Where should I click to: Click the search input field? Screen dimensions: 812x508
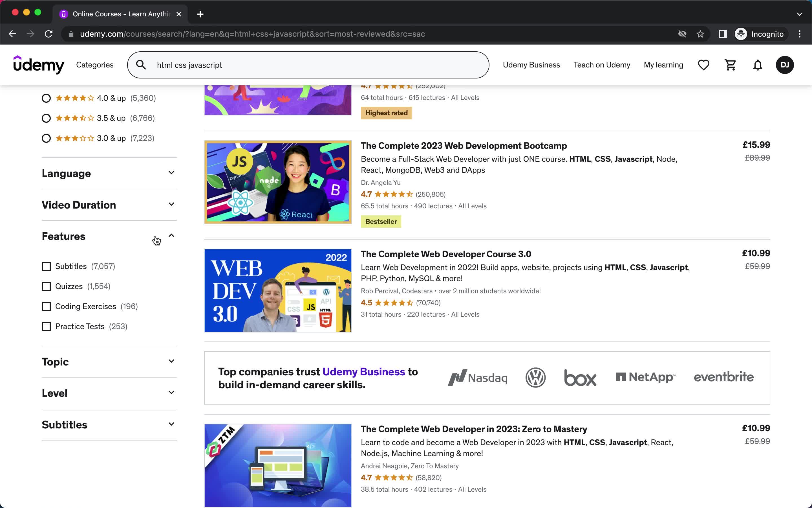[308, 65]
